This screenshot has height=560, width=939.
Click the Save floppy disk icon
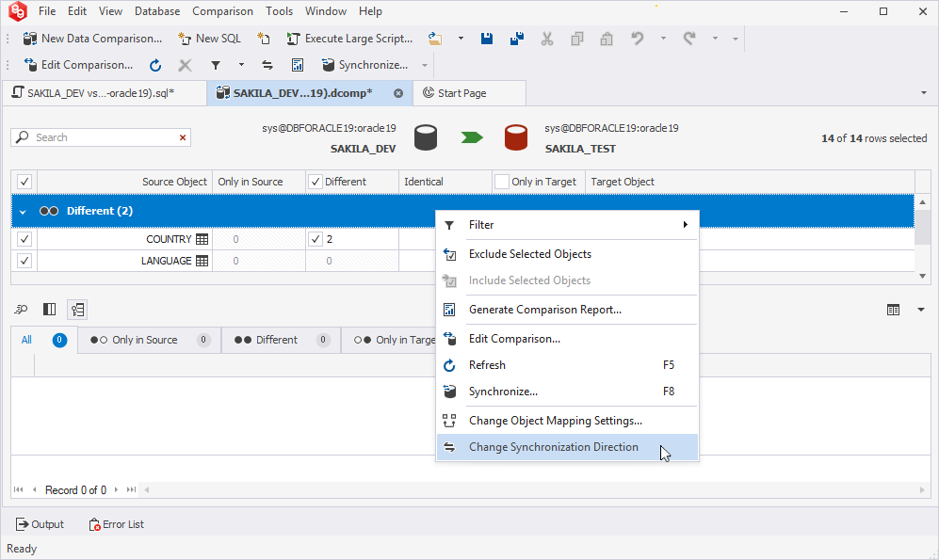[x=487, y=39]
